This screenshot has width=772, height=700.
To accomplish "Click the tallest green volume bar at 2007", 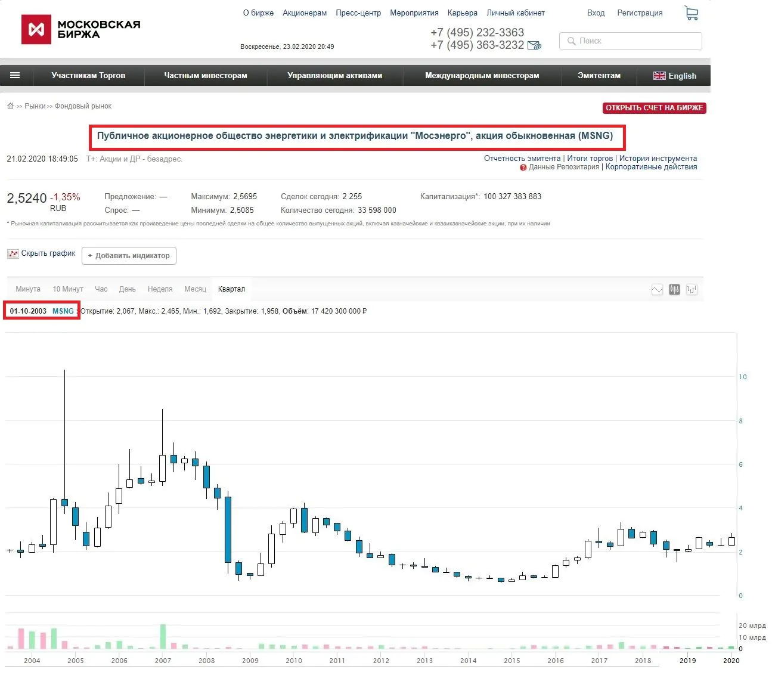I will click(x=163, y=636).
